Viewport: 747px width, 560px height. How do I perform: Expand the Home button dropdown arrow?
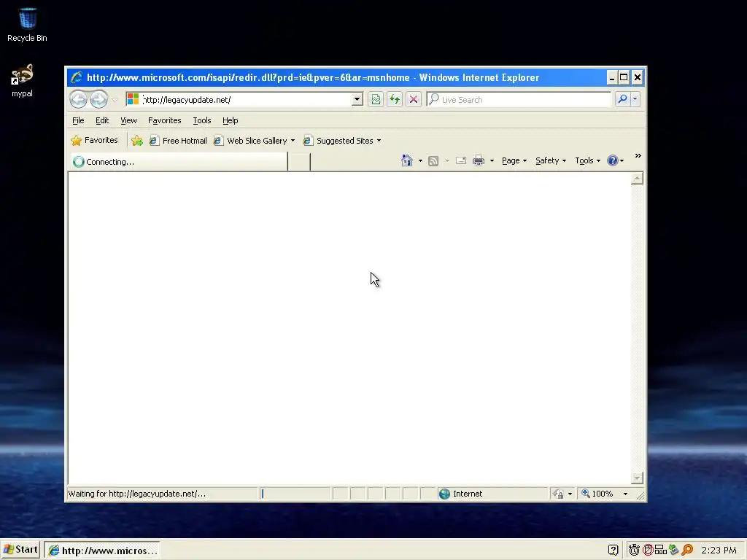tap(420, 161)
